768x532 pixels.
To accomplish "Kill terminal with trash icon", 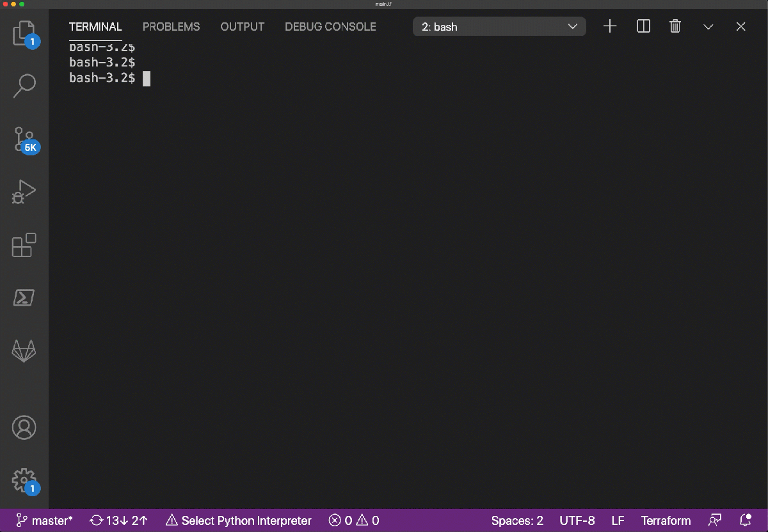I will point(675,26).
